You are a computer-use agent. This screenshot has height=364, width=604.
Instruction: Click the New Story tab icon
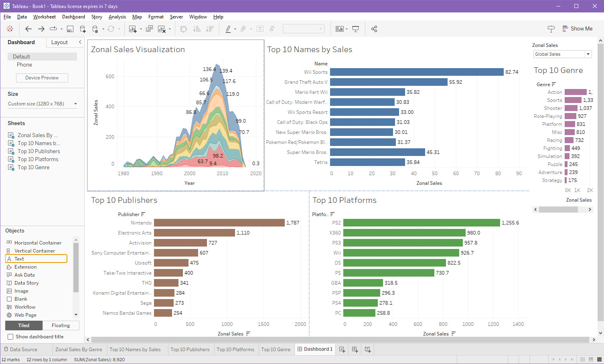coord(367,350)
